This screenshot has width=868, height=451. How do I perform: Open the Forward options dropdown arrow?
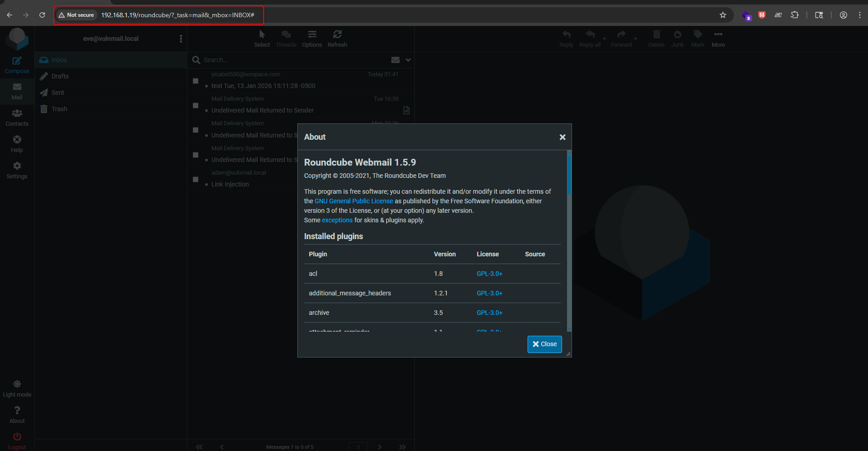tap(635, 39)
